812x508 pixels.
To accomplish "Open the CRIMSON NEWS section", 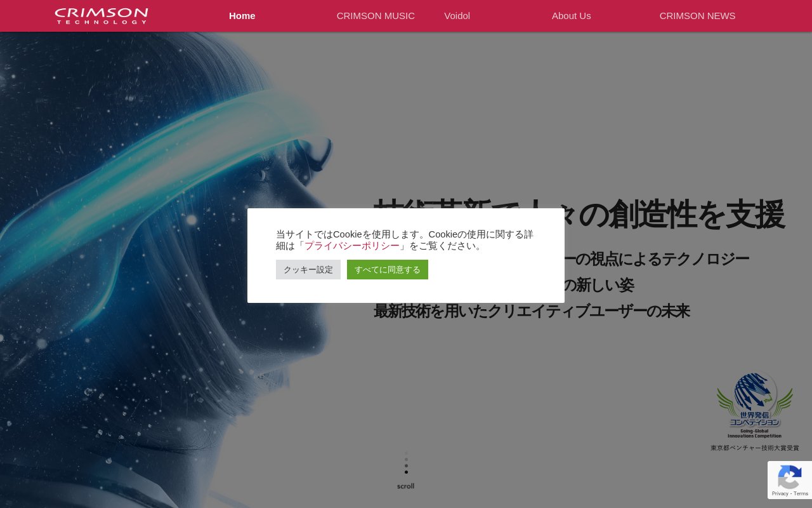I will pyautogui.click(x=697, y=16).
